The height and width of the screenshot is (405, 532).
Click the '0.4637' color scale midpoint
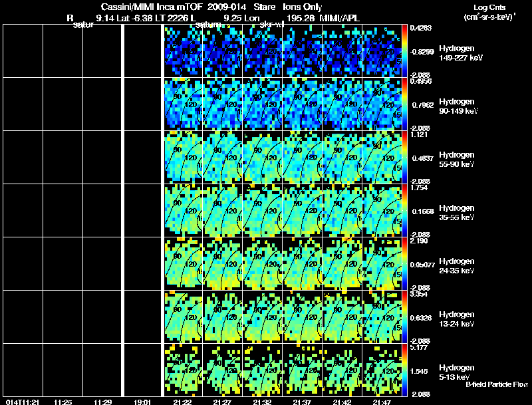pos(423,158)
